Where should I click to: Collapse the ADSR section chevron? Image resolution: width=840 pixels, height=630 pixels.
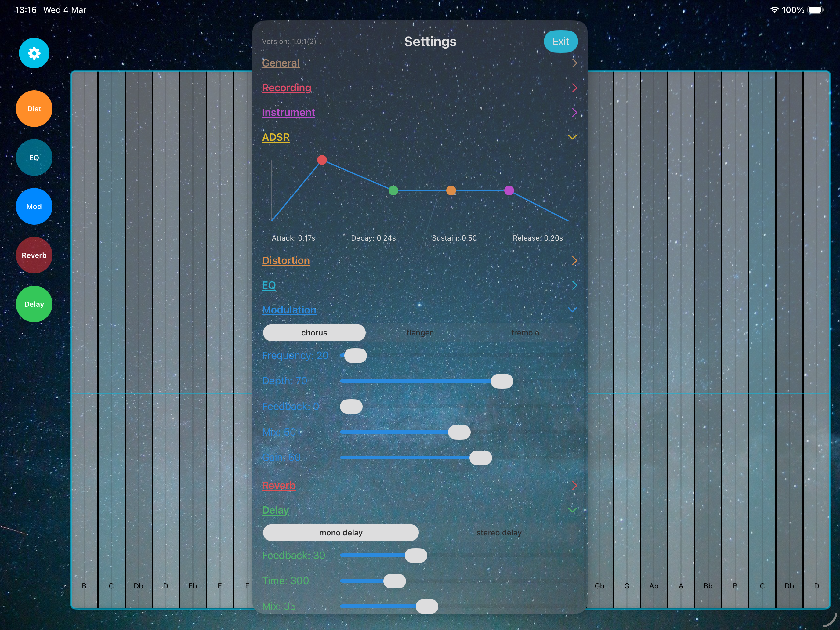point(572,137)
